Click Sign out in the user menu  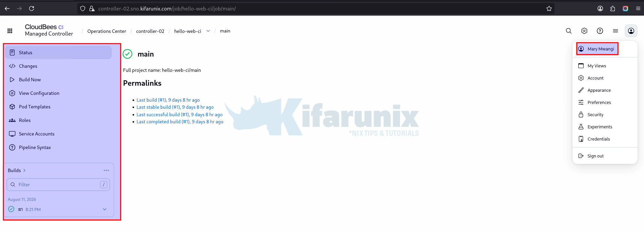click(605, 156)
